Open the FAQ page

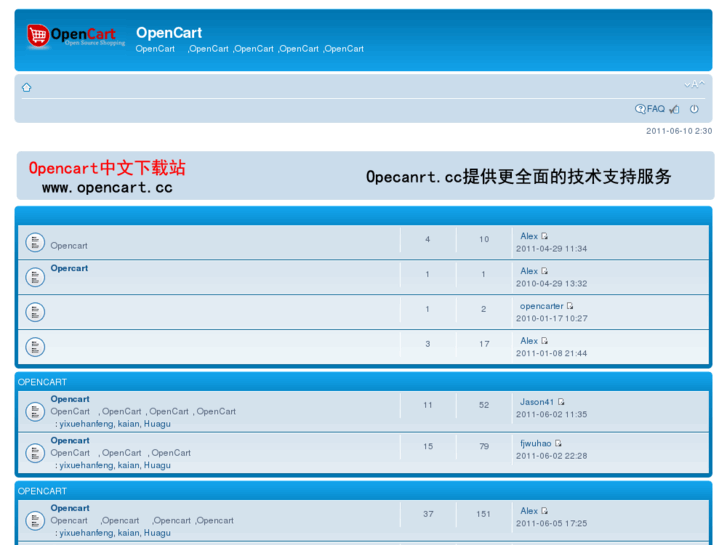650,109
